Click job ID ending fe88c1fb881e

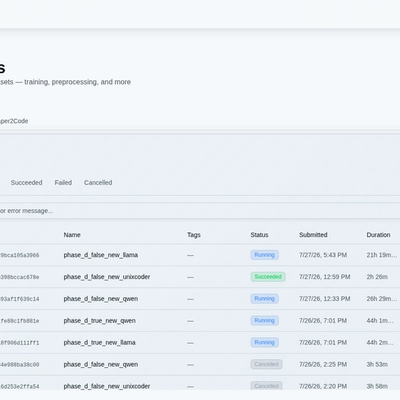click(x=19, y=321)
